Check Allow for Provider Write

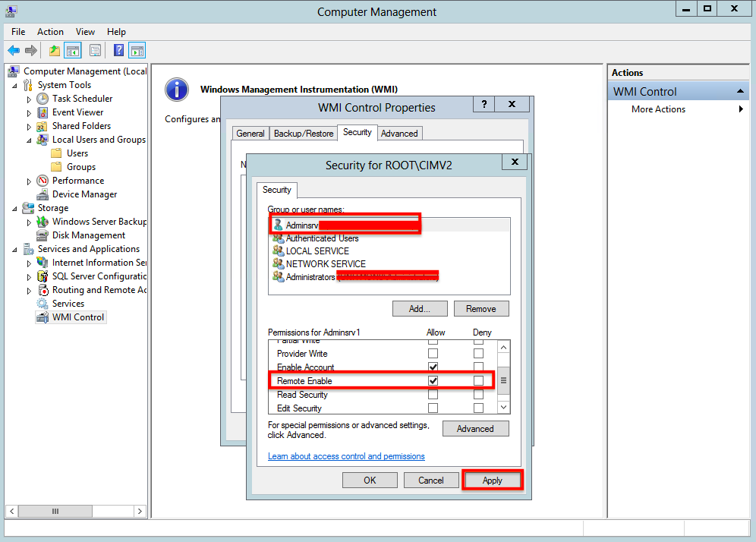pos(433,354)
